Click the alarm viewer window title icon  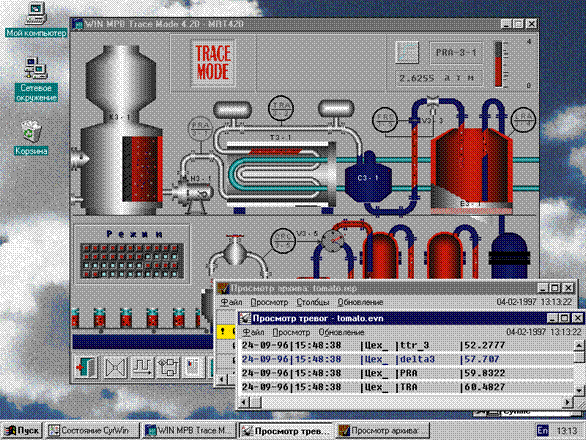coord(245,318)
